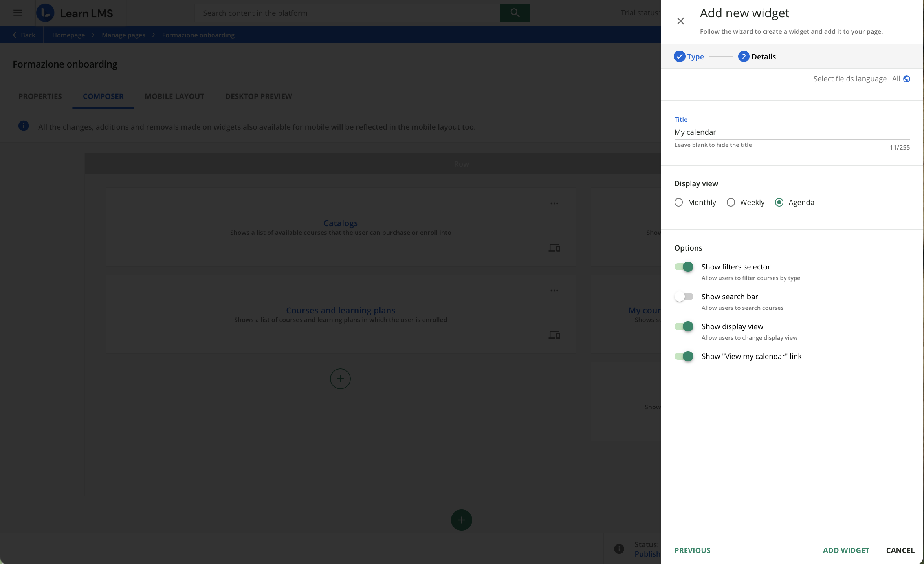The height and width of the screenshot is (564, 924).
Task: Toggle Show filters selector off
Action: click(684, 267)
